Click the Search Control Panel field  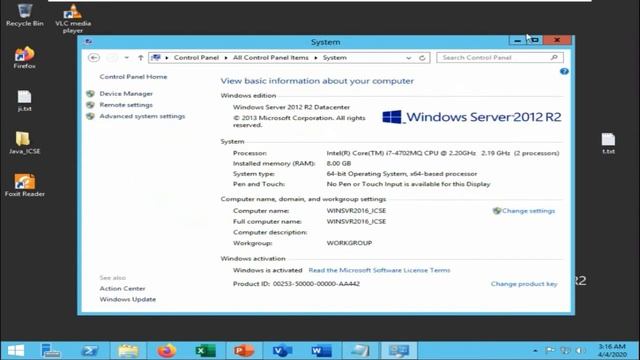[500, 58]
